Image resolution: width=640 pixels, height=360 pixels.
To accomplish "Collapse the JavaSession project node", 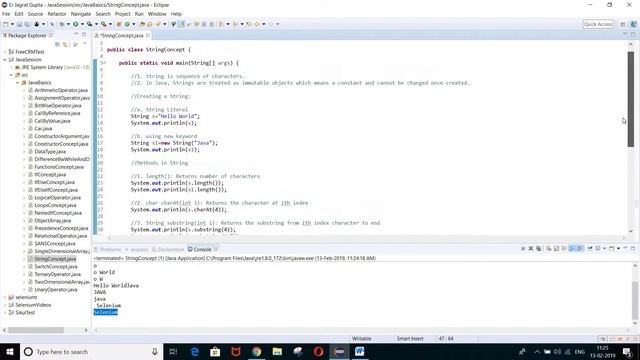I will 5,60.
